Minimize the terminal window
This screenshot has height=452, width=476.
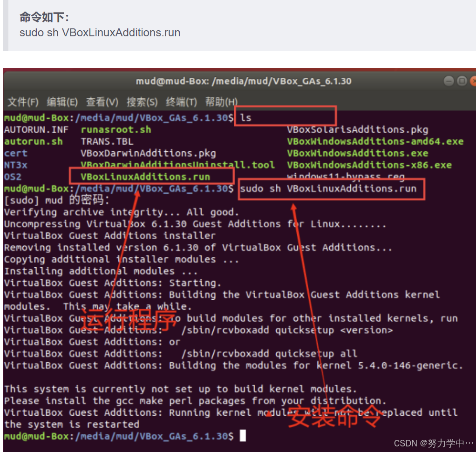(x=449, y=81)
